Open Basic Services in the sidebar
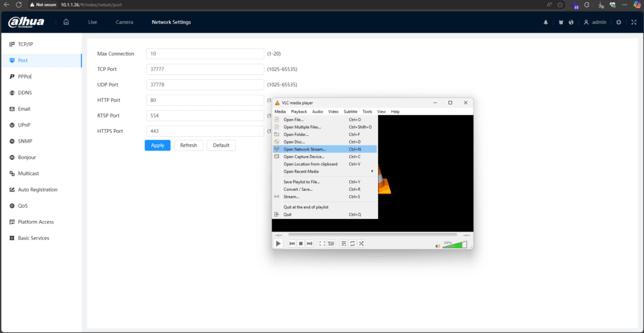This screenshot has height=333, width=644. 41,238
